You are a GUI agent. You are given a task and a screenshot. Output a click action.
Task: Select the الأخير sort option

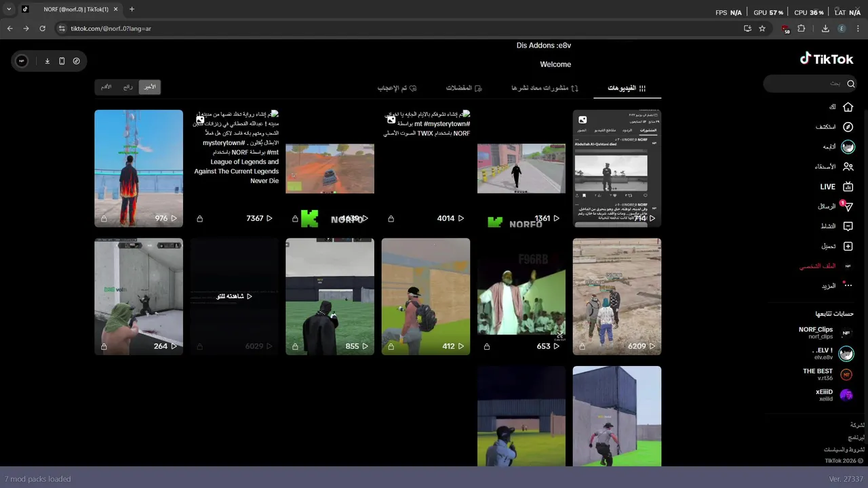pyautogui.click(x=149, y=87)
